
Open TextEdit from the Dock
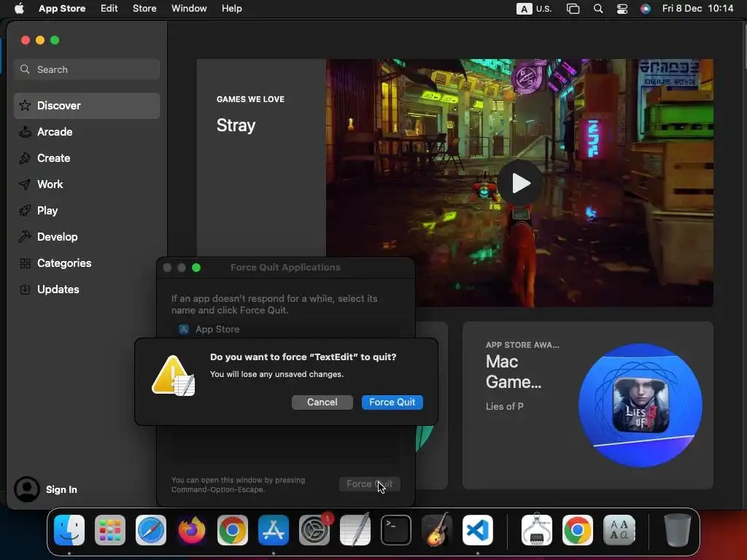[x=355, y=530]
